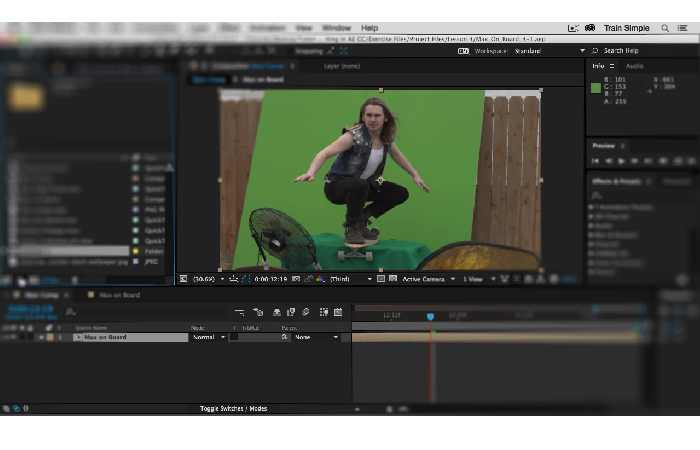
Task: Toggle pixel aspect ratio correction icon
Action: 504,279
